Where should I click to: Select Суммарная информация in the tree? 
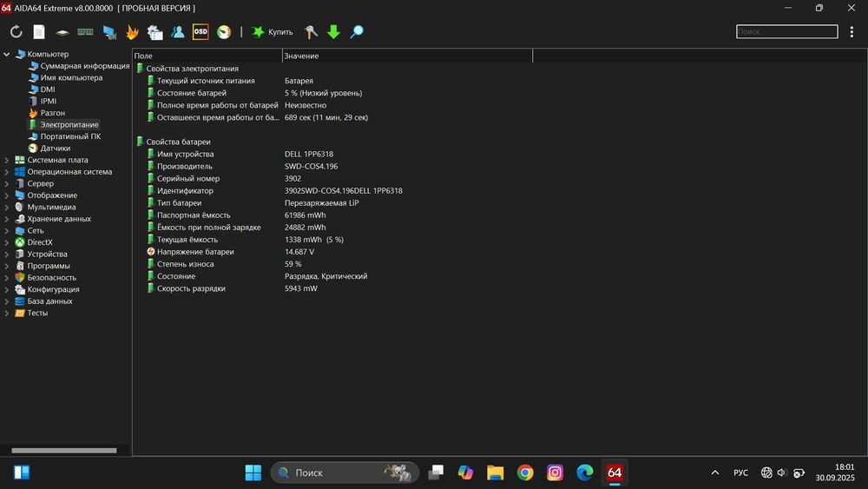click(85, 66)
